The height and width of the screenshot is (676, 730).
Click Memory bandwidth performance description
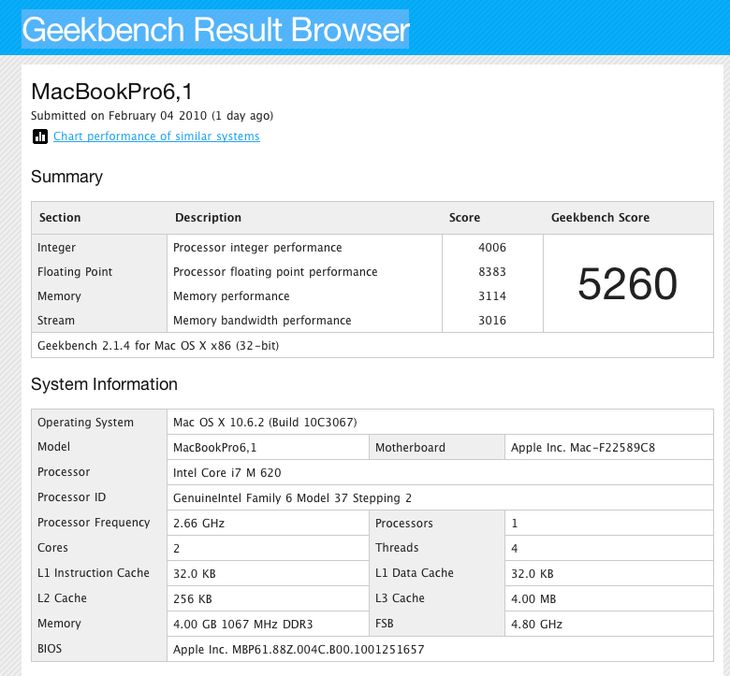(x=262, y=320)
